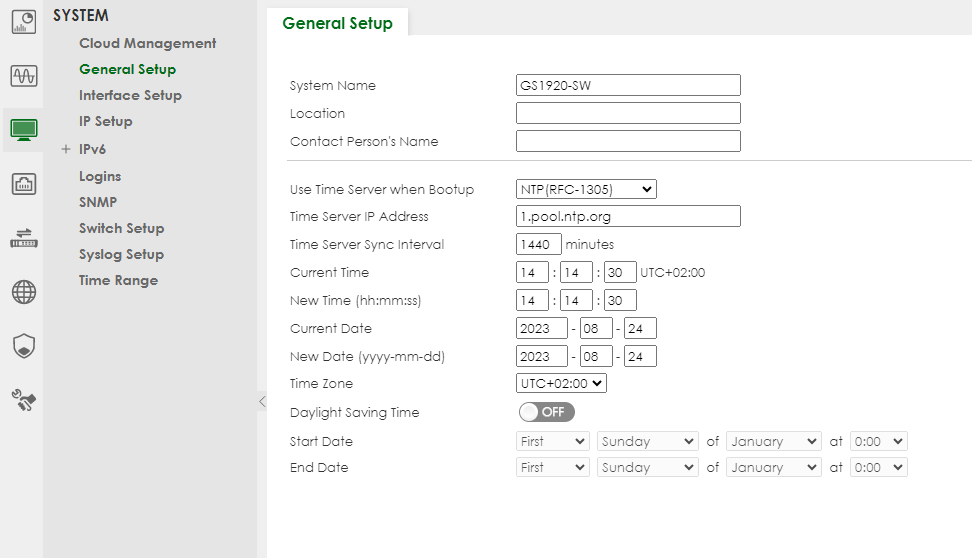
Task: Navigate to Syslog Setup
Action: (x=121, y=254)
